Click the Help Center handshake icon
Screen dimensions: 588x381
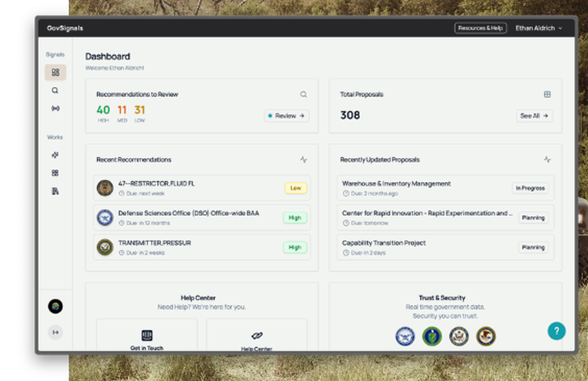pos(257,335)
